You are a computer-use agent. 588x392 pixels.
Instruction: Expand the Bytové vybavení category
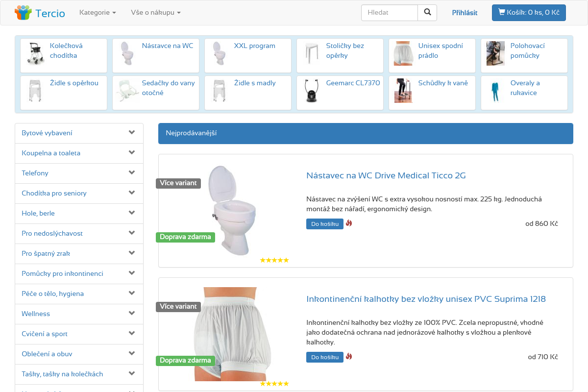[131, 133]
